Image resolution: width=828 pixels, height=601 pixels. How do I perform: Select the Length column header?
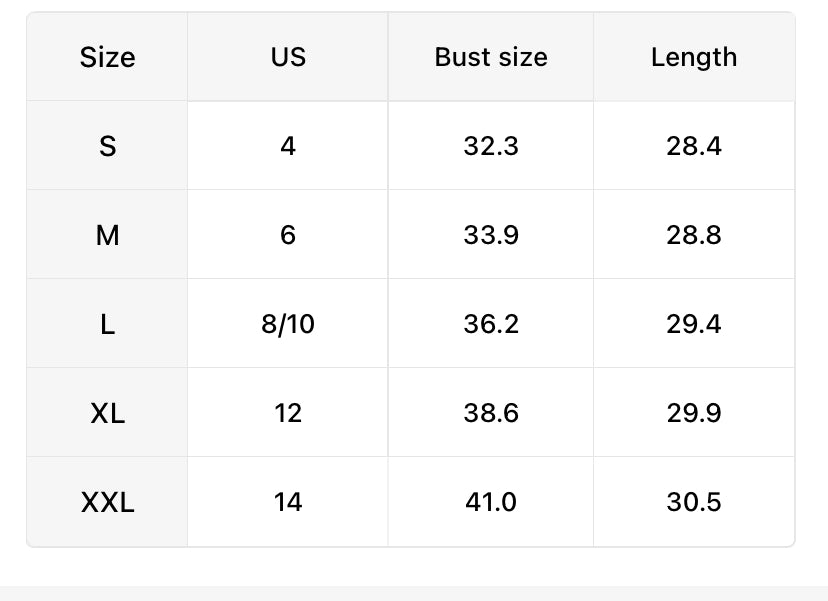coord(694,57)
